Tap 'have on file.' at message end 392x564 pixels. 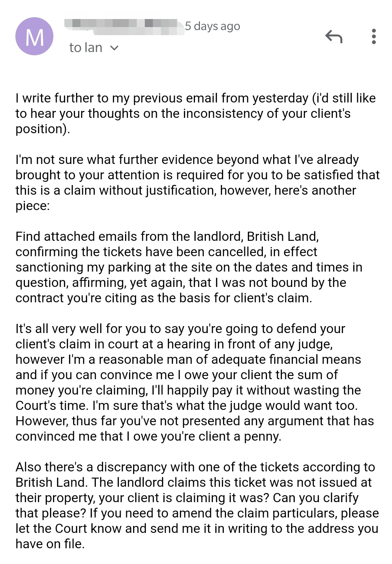tap(50, 544)
